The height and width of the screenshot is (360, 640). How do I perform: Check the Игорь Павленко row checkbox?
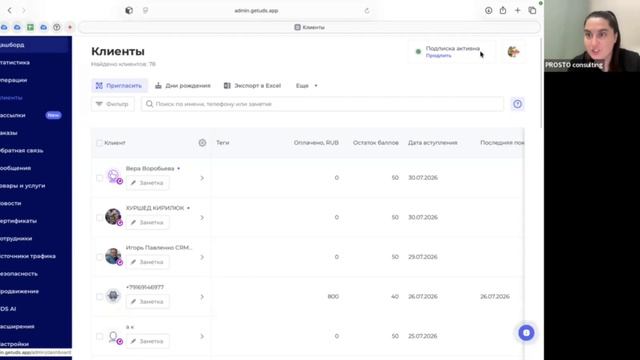tap(99, 257)
